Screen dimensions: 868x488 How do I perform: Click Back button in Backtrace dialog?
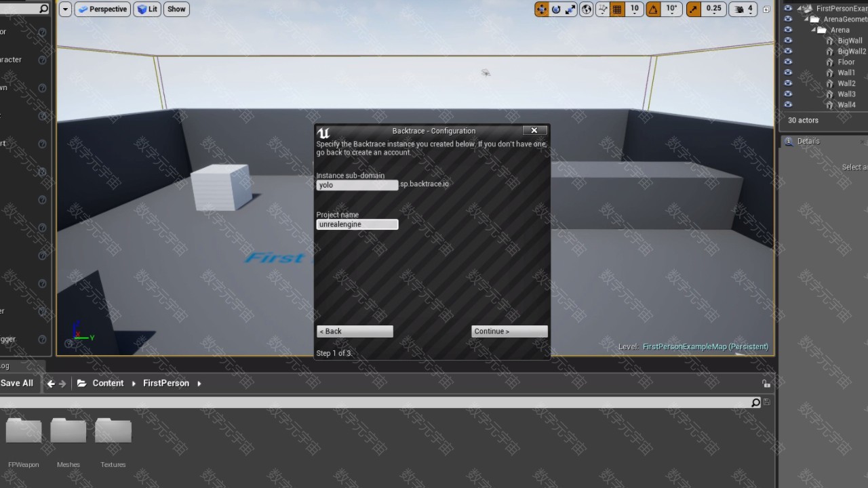pos(355,331)
